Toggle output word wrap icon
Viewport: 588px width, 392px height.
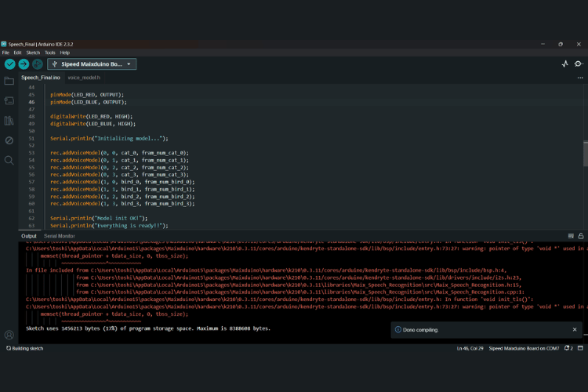(x=571, y=236)
